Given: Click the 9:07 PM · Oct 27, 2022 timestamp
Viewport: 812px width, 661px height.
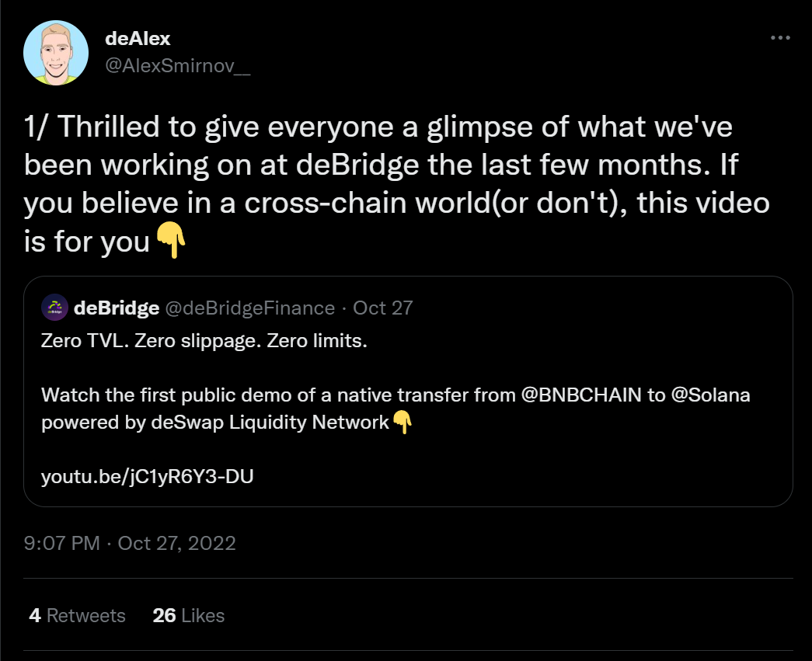Looking at the screenshot, I should 130,542.
